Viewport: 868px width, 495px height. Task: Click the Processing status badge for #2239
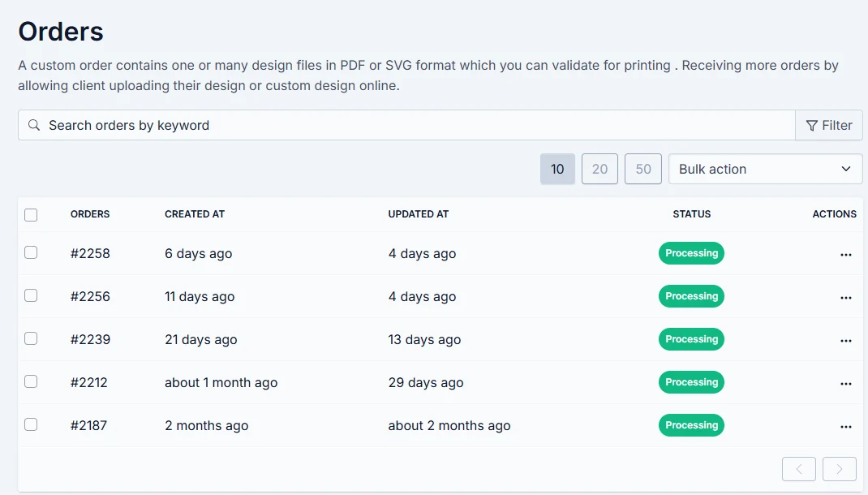691,339
